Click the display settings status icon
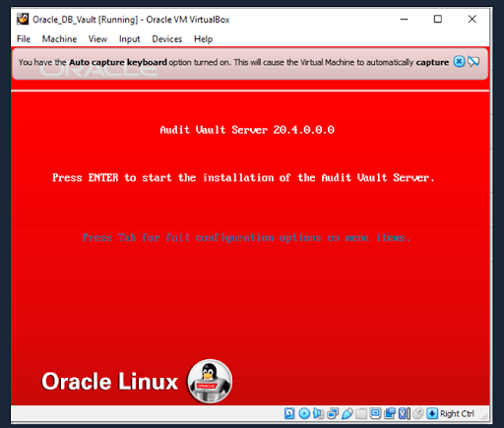The width and height of the screenshot is (504, 428). tap(375, 413)
